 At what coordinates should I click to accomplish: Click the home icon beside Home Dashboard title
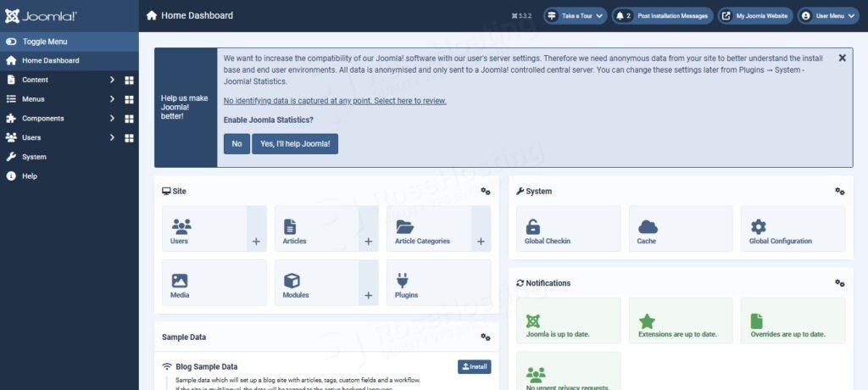pyautogui.click(x=152, y=15)
